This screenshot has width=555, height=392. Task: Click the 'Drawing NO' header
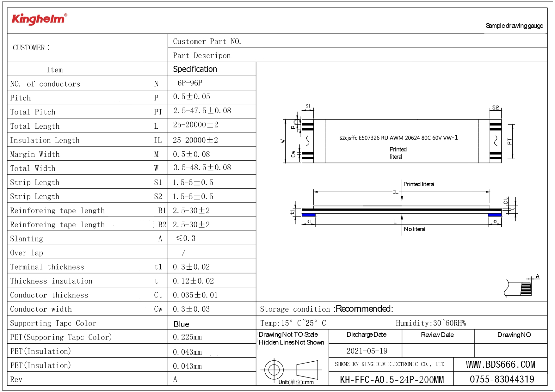coord(514,335)
